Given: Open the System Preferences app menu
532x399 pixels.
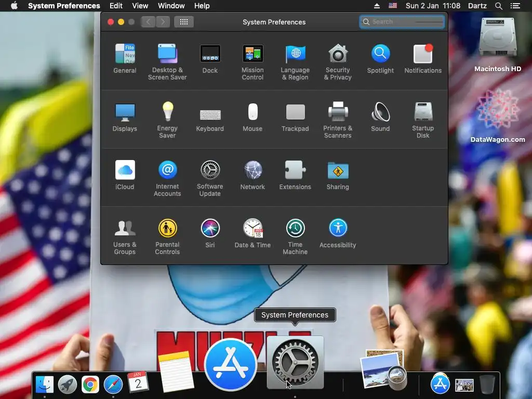Looking at the screenshot, I should pos(64,6).
